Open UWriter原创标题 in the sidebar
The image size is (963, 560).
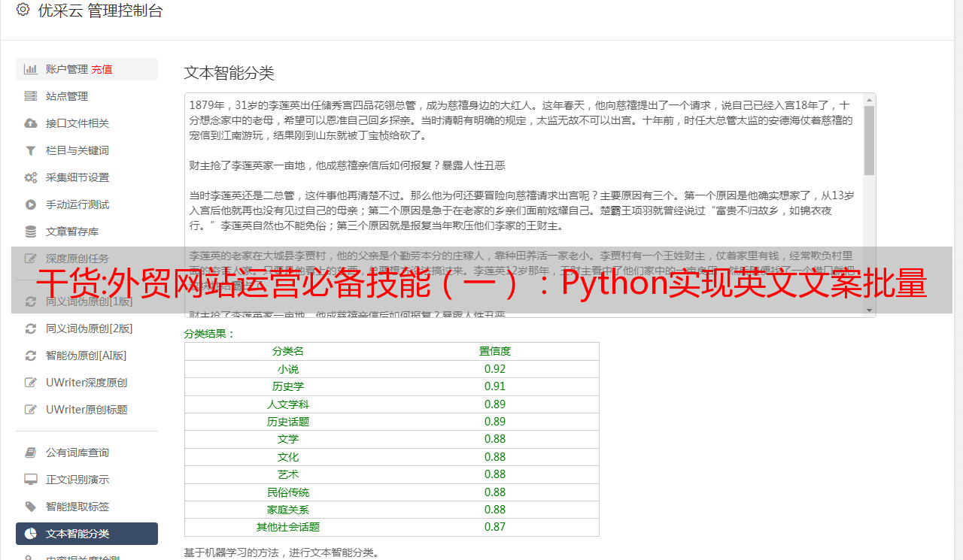[x=87, y=410]
